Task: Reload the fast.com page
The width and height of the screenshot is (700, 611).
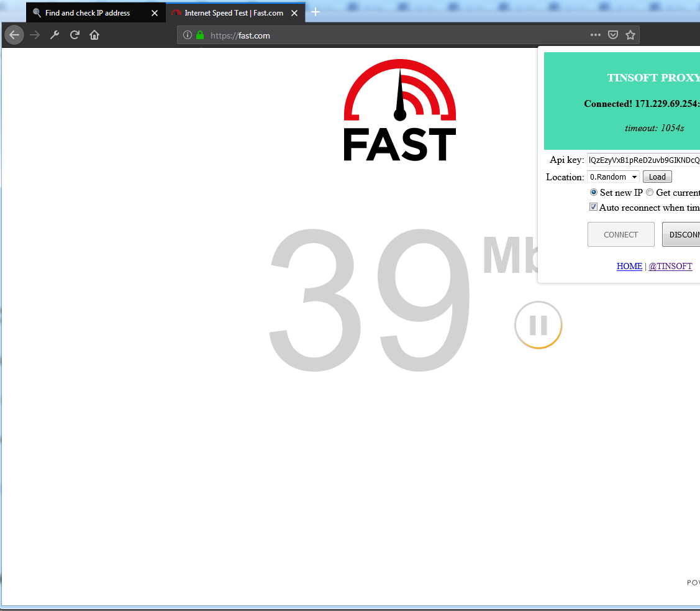Action: tap(75, 35)
